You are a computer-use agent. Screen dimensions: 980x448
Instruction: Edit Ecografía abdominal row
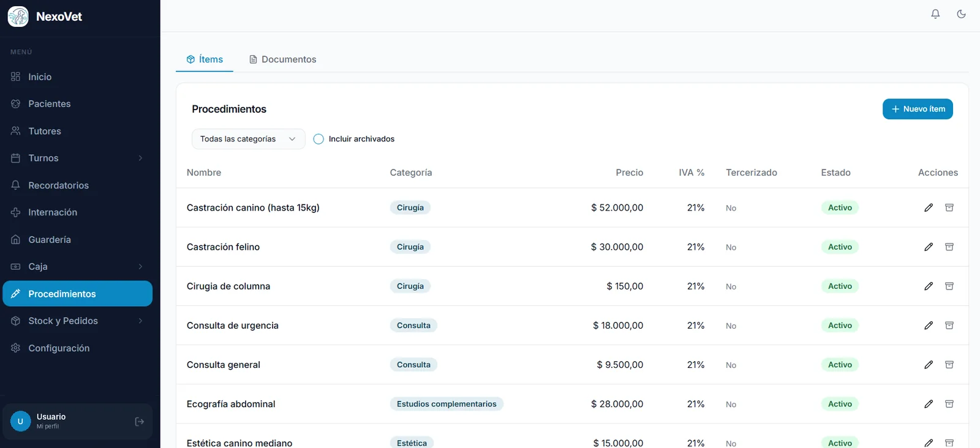(x=929, y=403)
